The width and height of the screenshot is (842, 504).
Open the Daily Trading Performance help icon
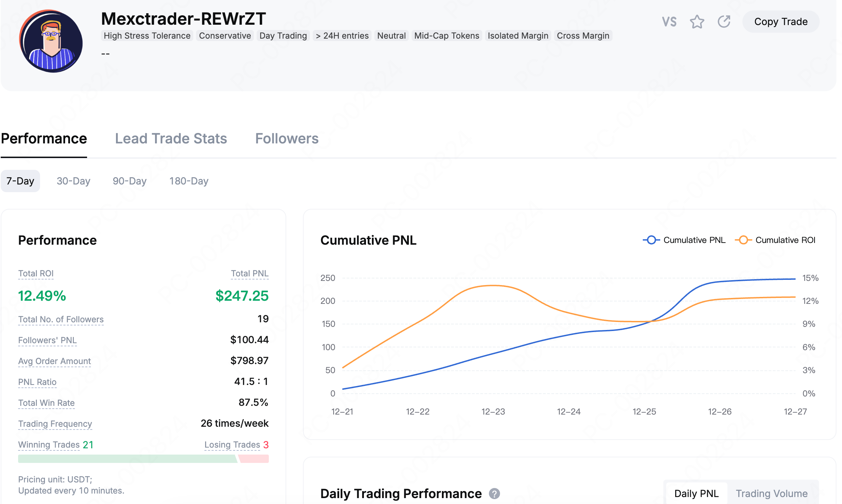tap(494, 494)
